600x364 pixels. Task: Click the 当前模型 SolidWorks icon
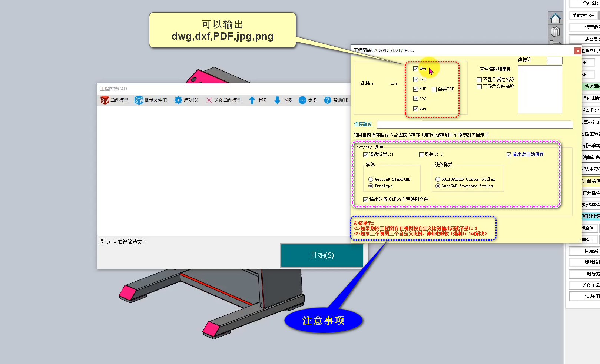pyautogui.click(x=105, y=100)
